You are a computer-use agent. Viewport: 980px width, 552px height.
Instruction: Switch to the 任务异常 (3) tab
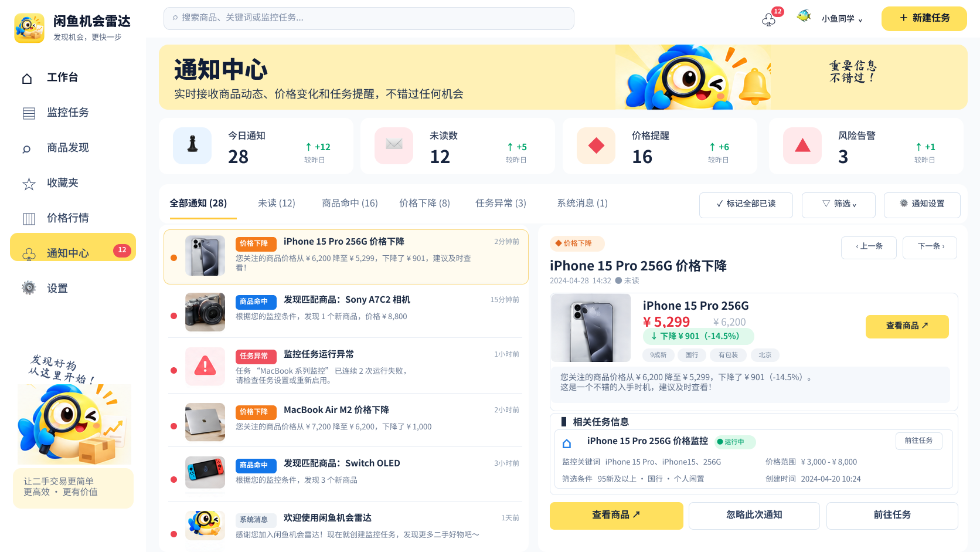(x=501, y=203)
